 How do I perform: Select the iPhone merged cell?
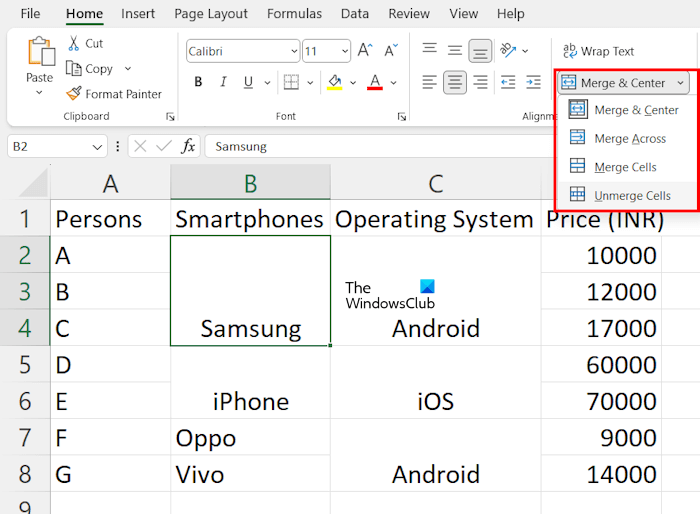(250, 382)
